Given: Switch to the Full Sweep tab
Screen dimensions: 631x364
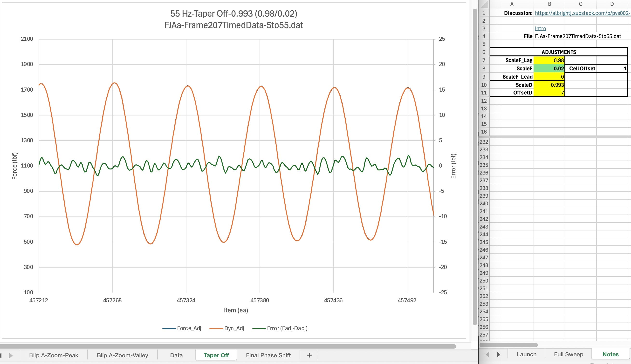Looking at the screenshot, I should click(568, 355).
